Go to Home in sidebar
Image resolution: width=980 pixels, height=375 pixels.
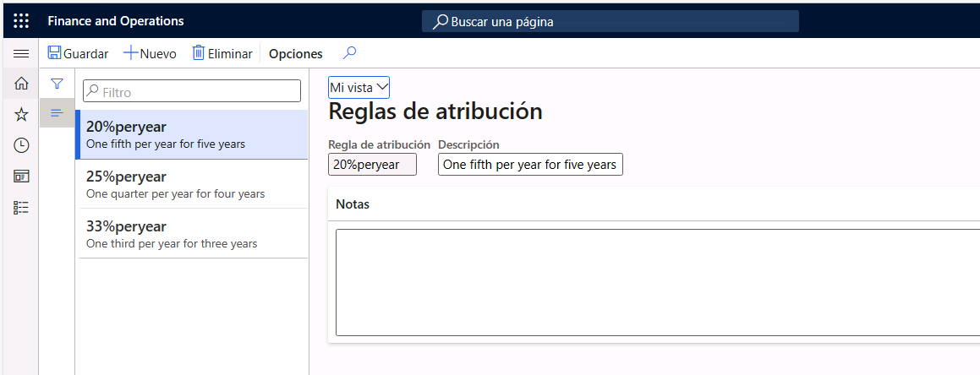[x=20, y=83]
